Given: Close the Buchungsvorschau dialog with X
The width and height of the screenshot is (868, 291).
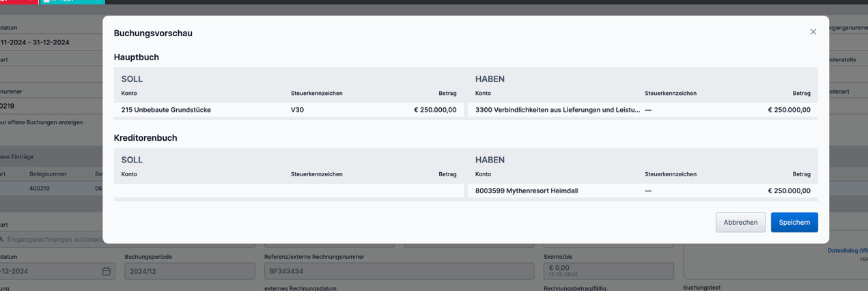Looking at the screenshot, I should point(813,32).
